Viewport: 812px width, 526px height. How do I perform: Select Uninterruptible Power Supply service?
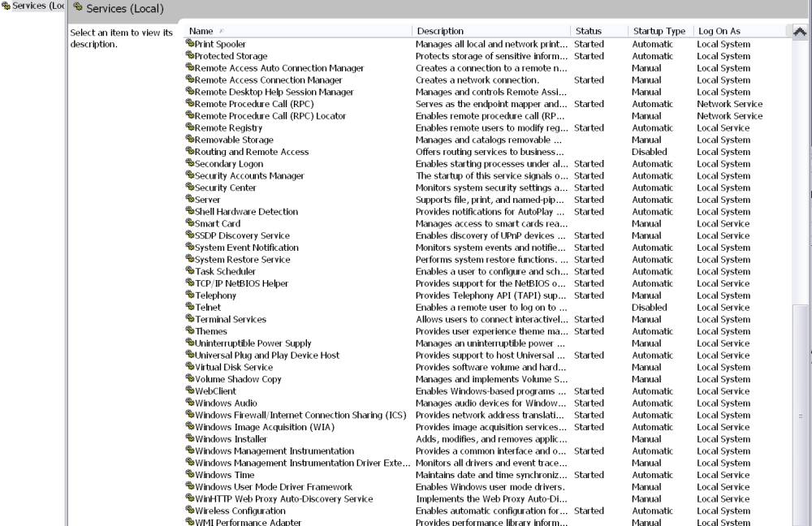pyautogui.click(x=253, y=343)
